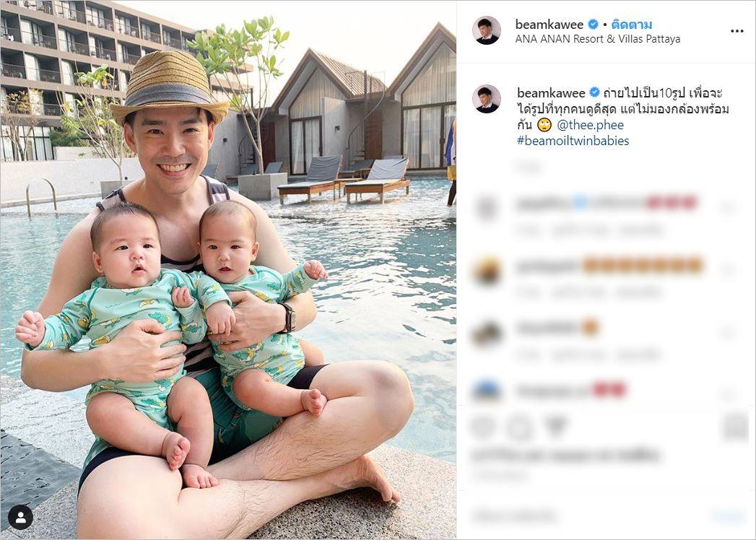Save post with the bookmark icon

tap(737, 427)
